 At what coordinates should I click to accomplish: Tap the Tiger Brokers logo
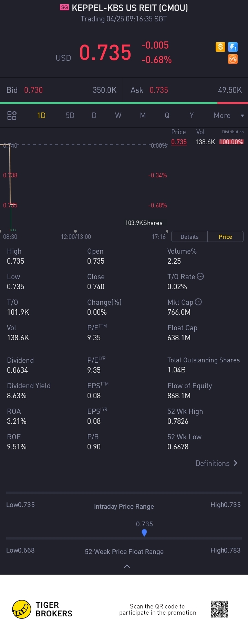[x=21, y=609]
